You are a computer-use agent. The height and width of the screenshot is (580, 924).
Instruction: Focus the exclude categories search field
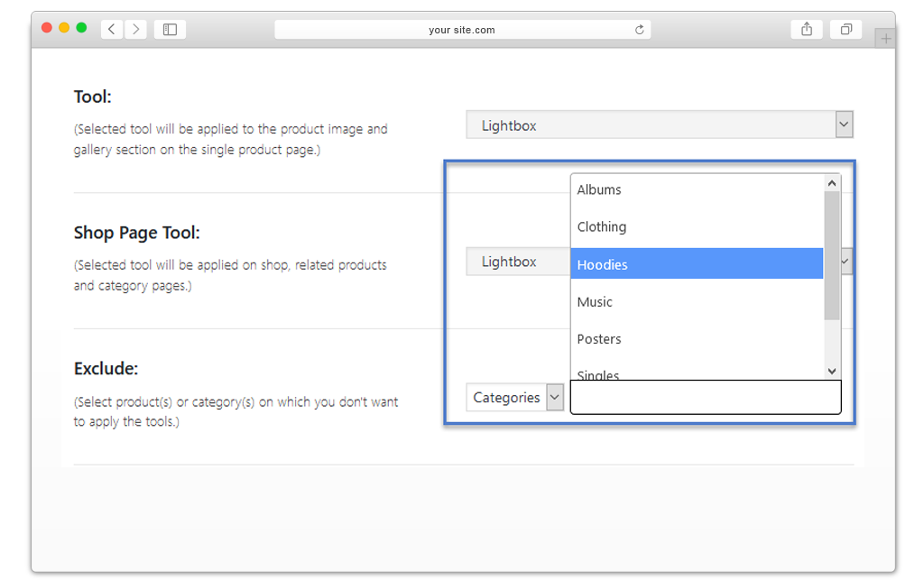click(x=706, y=397)
